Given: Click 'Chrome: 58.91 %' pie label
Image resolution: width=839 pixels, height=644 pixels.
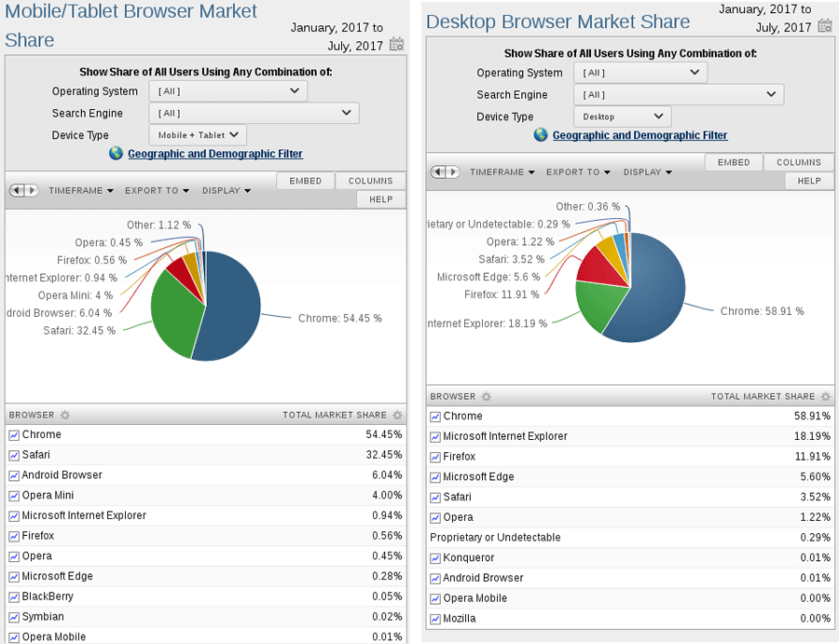Looking at the screenshot, I should click(762, 311).
